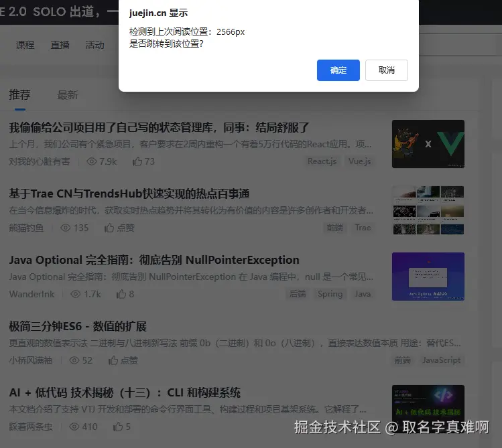The image size is (502, 448).
Task: Click the summary text starting 本文档介绍了支持 VTJ
Action: point(188,409)
